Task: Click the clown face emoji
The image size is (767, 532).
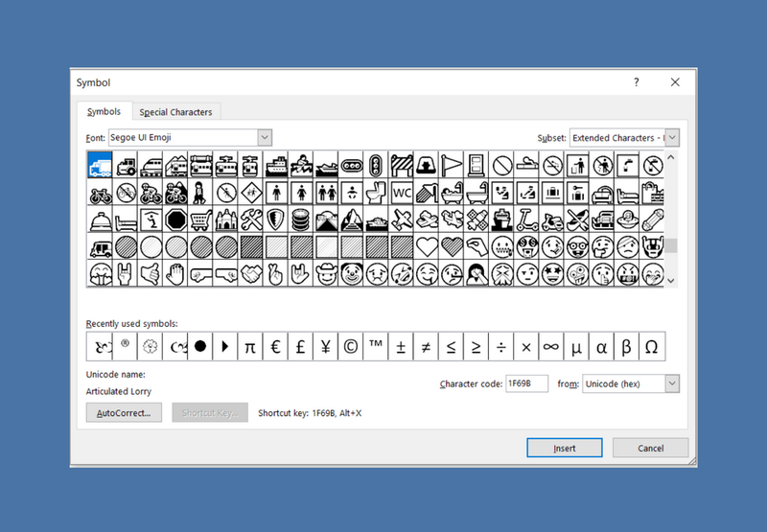Action: coord(351,275)
